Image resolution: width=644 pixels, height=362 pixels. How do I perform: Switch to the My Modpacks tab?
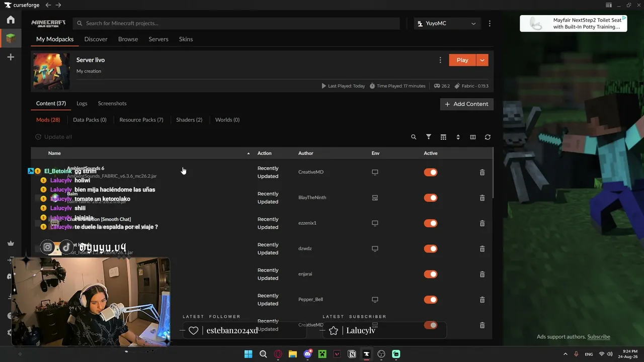(55, 39)
